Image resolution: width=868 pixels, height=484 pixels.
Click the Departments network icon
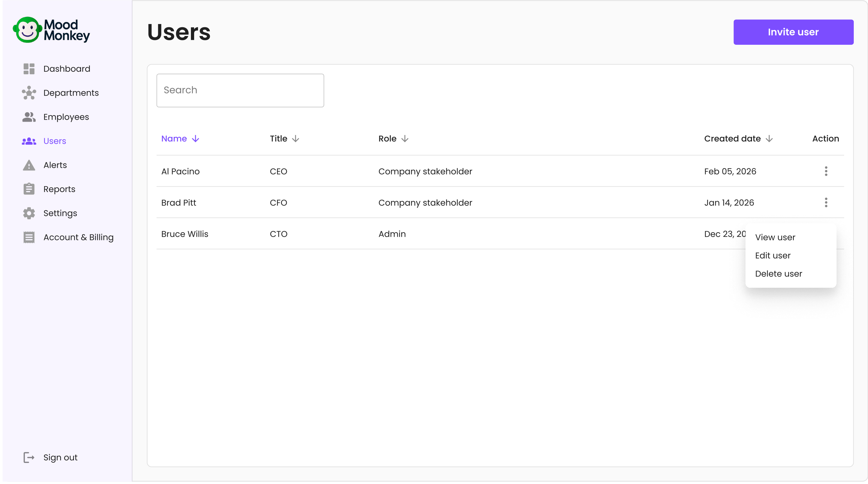29,93
